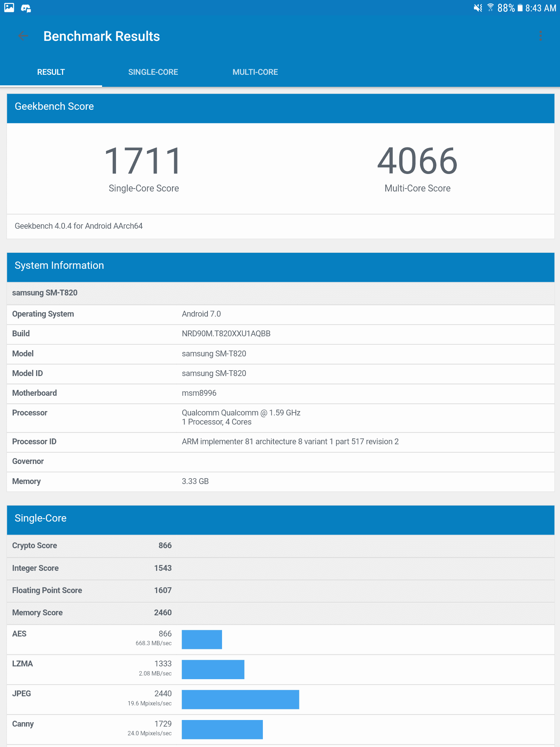Tap the Android 7.0 value

click(201, 314)
